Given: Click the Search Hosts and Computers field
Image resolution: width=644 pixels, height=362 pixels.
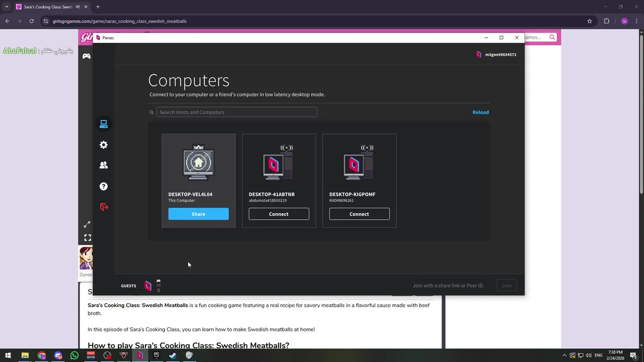Looking at the screenshot, I should [236, 112].
